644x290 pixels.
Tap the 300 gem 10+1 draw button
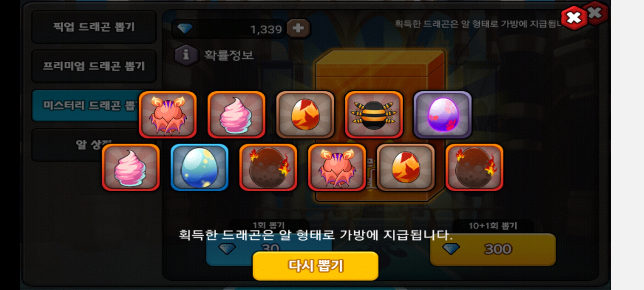click(x=493, y=250)
